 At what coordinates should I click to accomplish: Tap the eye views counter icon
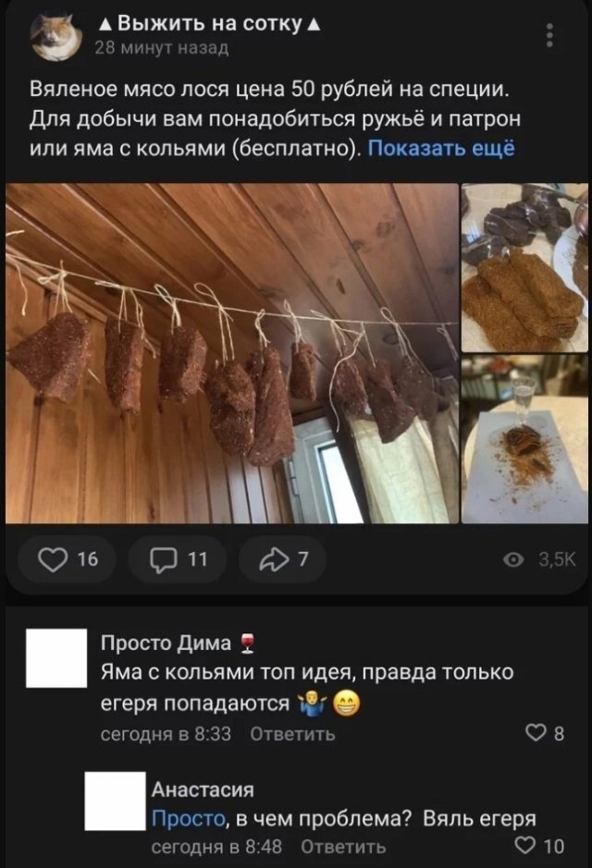click(513, 560)
